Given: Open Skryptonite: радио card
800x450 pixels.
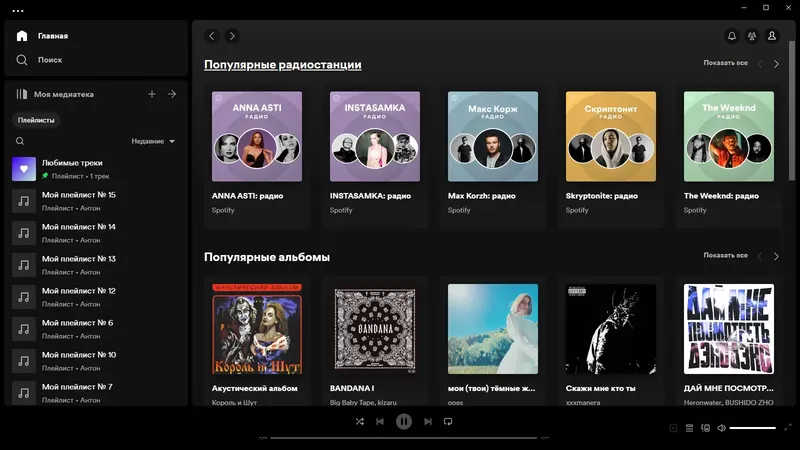Looking at the screenshot, I should (611, 156).
